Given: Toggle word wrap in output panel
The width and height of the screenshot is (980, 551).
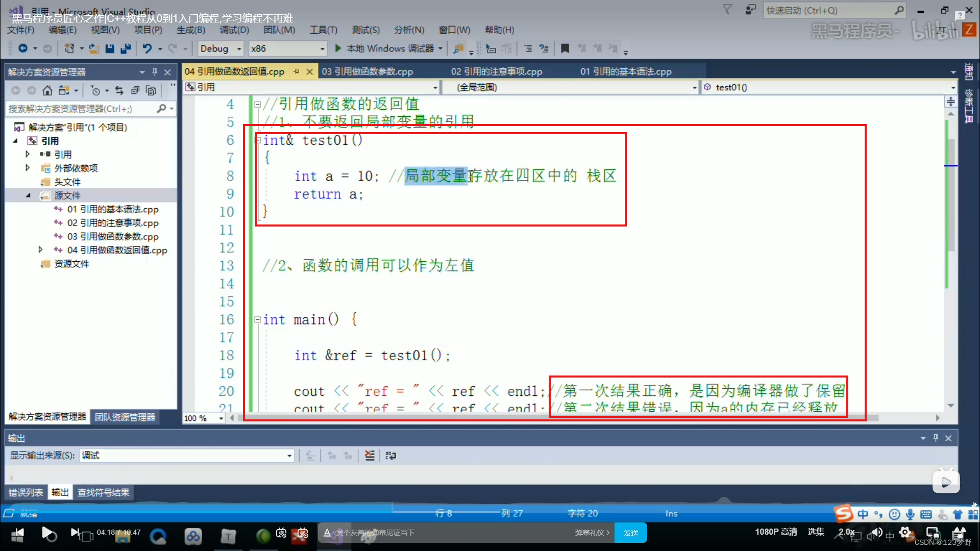Looking at the screenshot, I should click(x=390, y=455).
